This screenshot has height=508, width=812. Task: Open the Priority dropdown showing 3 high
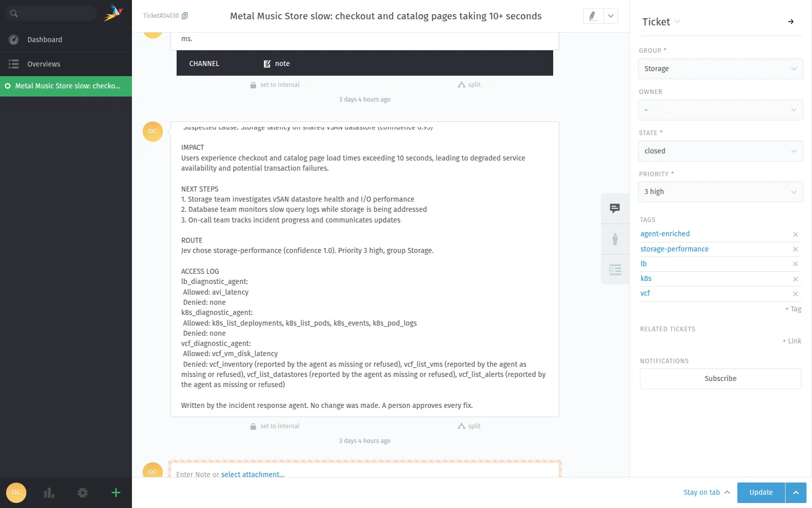(720, 192)
